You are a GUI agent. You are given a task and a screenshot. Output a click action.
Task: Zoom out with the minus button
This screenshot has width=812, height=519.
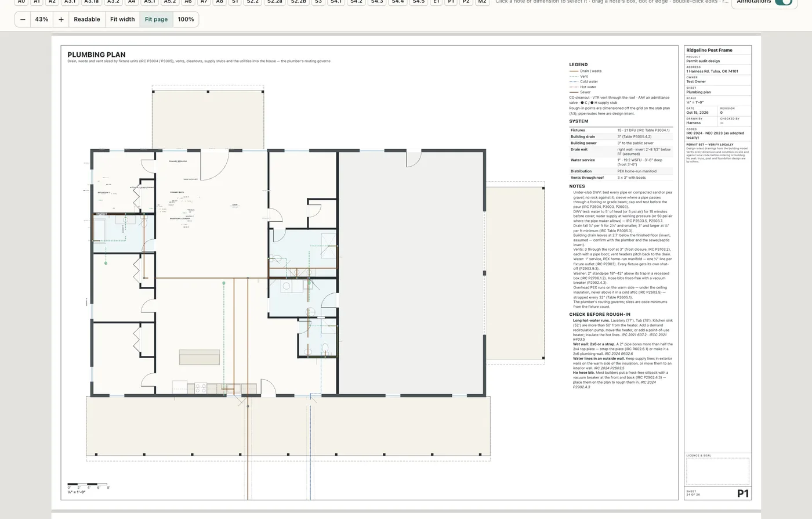click(x=23, y=19)
